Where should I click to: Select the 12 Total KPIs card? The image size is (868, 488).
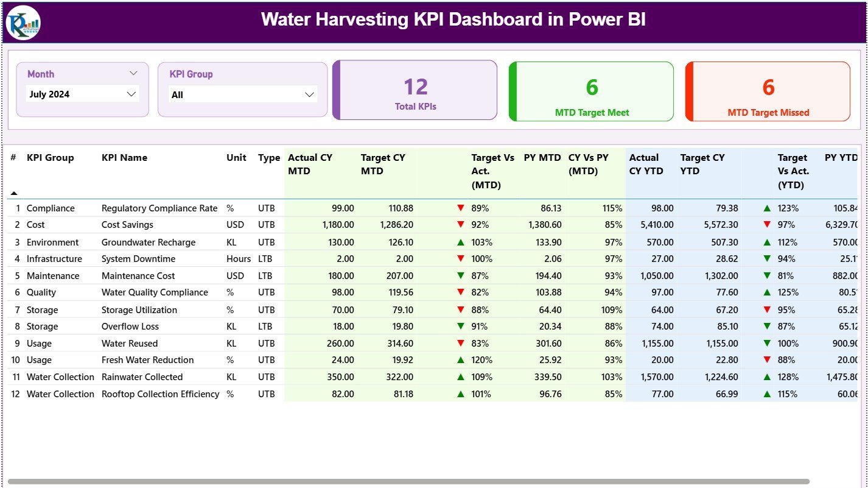point(415,90)
